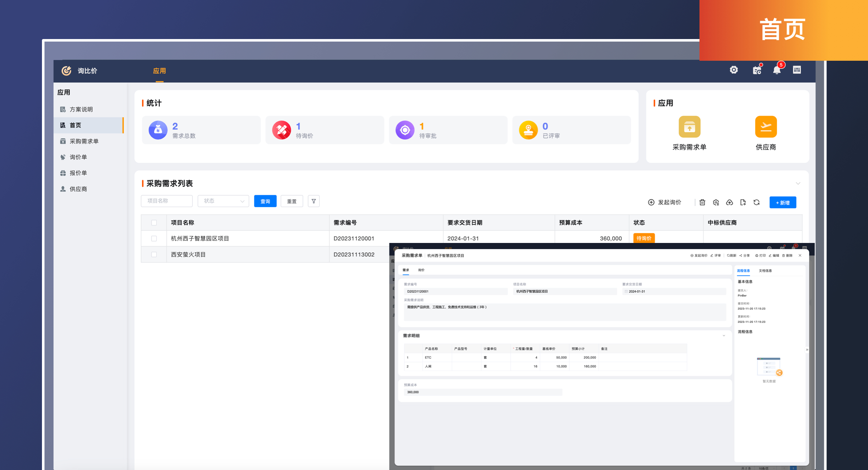This screenshot has height=470, width=868.
Task: Open the 采购需求单 app icon tile
Action: (x=689, y=127)
